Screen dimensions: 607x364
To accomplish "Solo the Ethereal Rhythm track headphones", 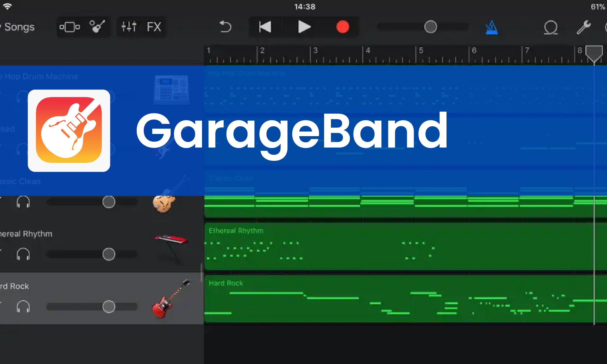I will pyautogui.click(x=23, y=254).
